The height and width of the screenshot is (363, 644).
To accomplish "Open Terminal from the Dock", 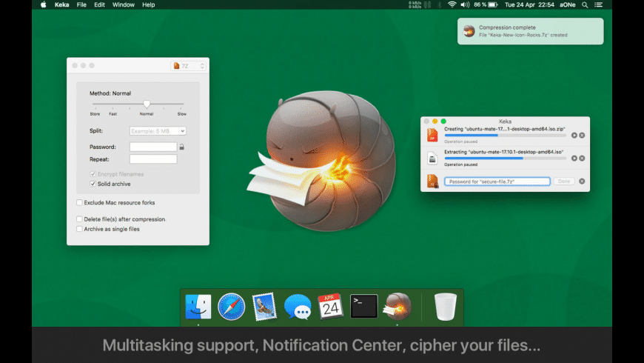I will tap(363, 306).
